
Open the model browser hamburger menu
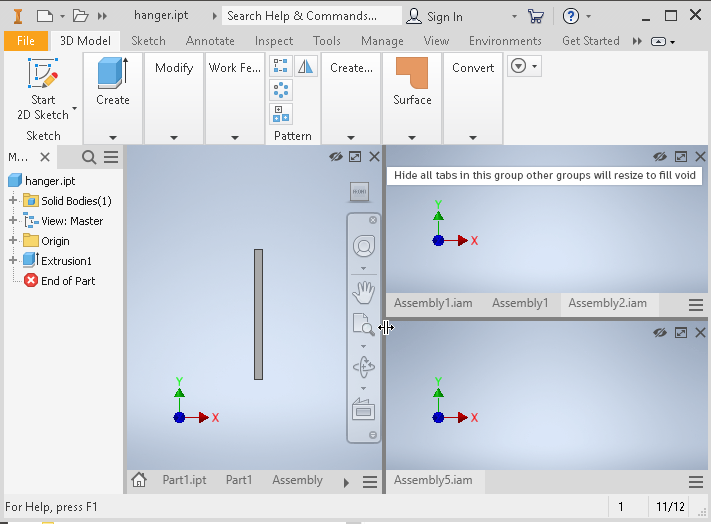click(x=111, y=157)
